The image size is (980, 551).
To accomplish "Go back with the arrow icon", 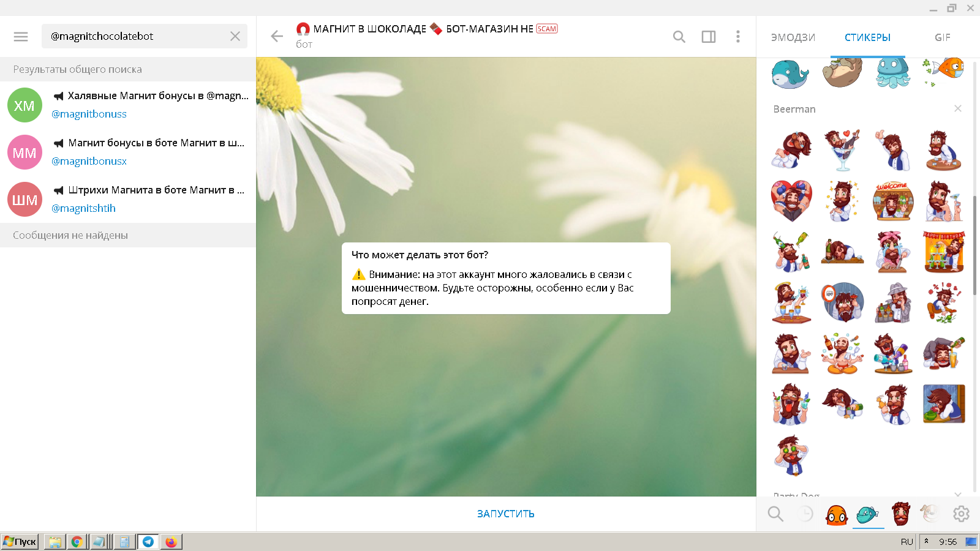I will 277,36.
